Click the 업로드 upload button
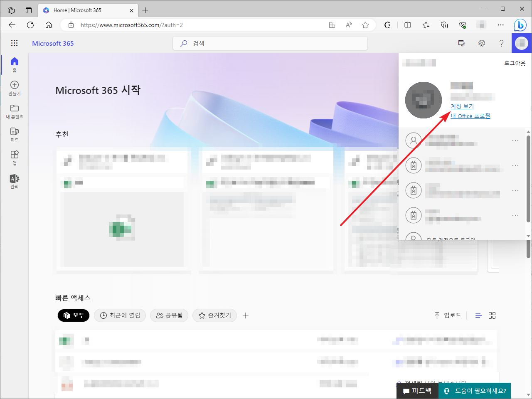Image resolution: width=532 pixels, height=399 pixels. (x=448, y=315)
